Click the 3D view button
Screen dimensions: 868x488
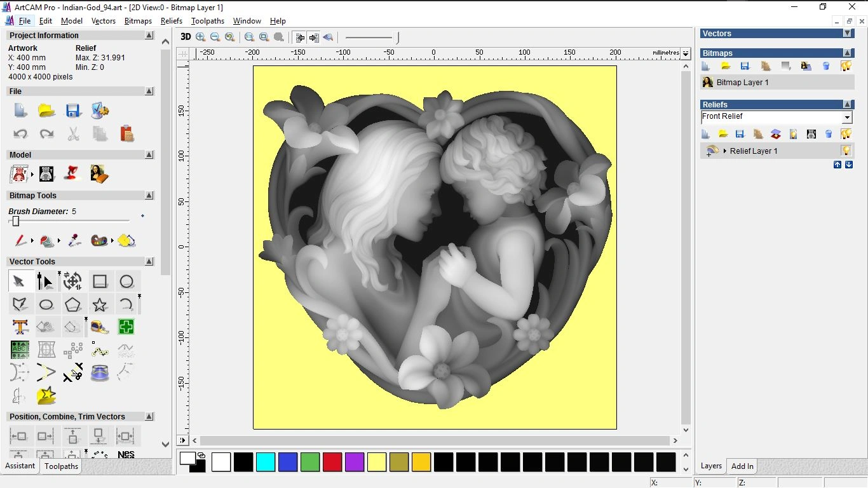click(186, 37)
